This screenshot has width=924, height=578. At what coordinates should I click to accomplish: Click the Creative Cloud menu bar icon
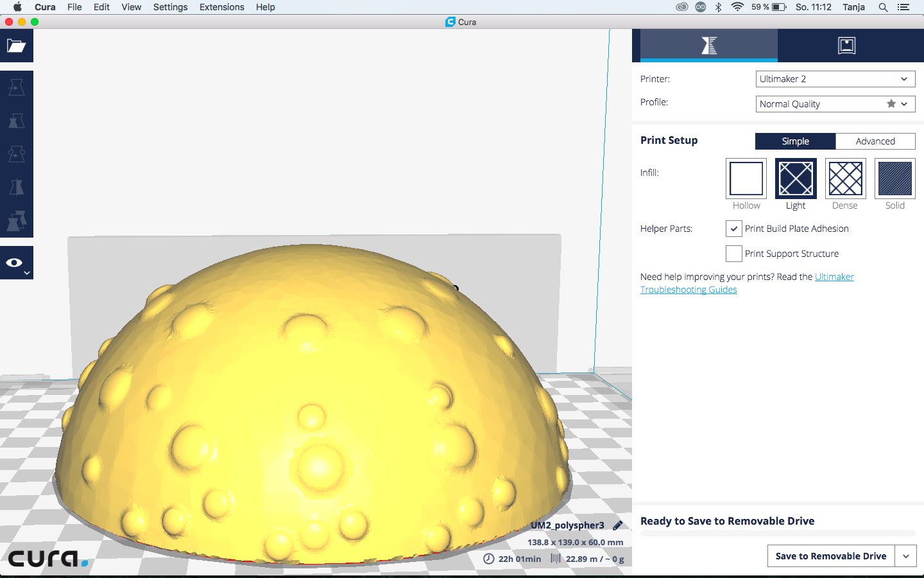click(x=682, y=7)
